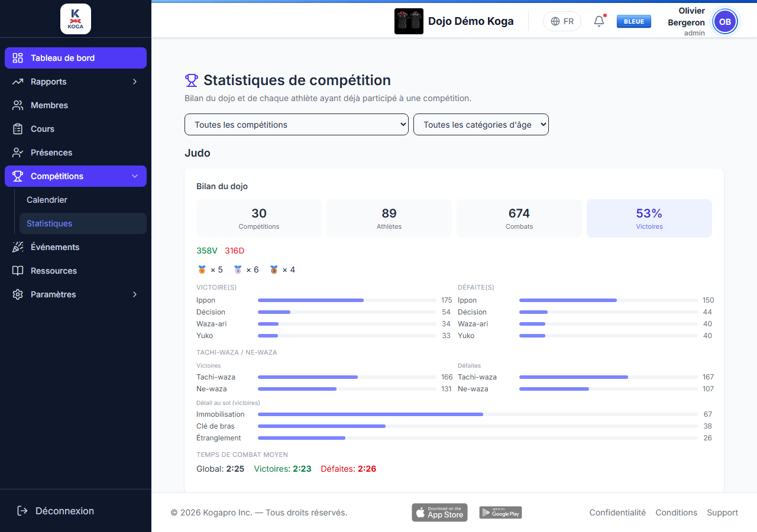Open the Confidentialité footer link
This screenshot has width=757, height=532.
pos(617,512)
